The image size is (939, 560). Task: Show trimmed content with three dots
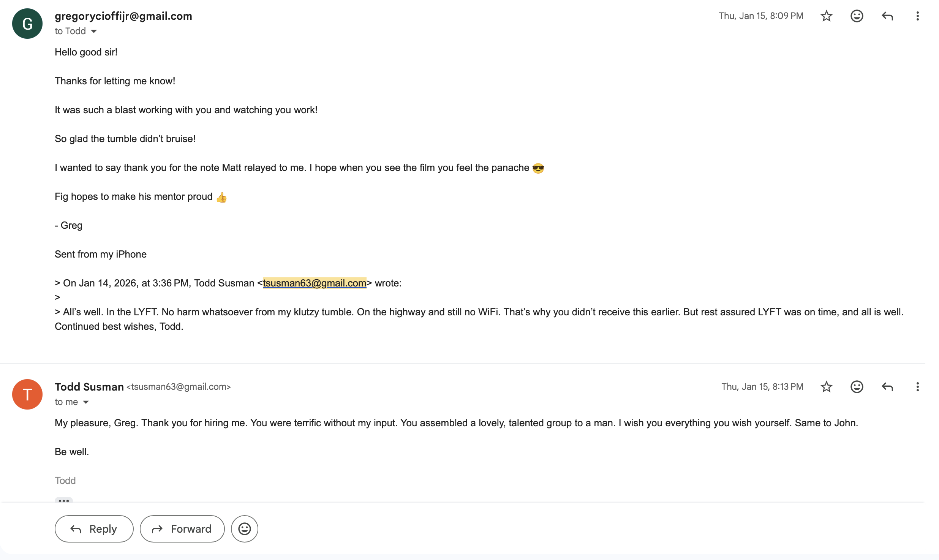click(x=64, y=501)
